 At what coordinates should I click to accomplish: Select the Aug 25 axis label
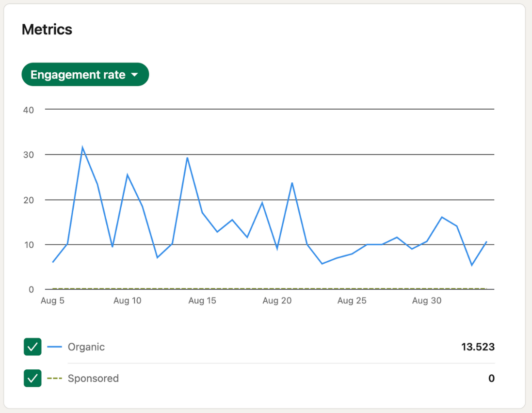[x=352, y=301]
